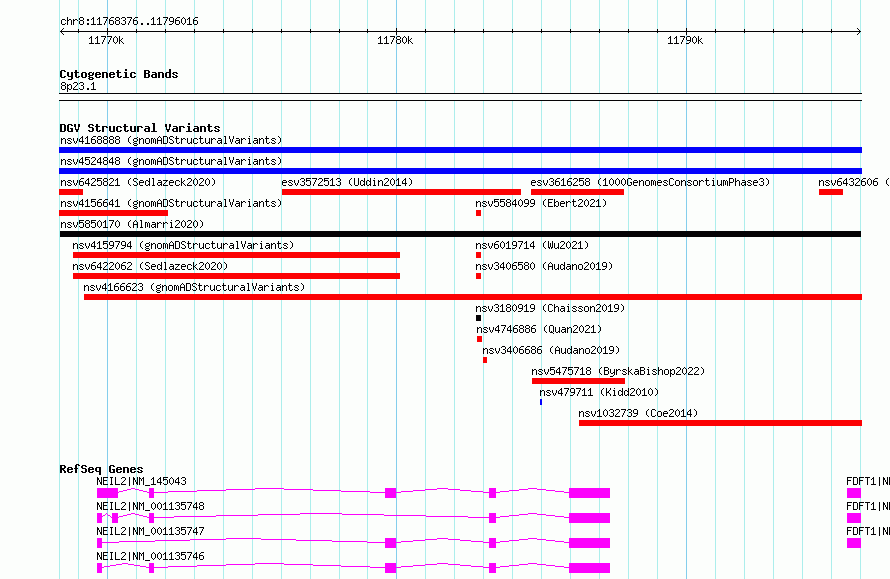Click the red bar under nsv6422062 Sedlazeck2020
This screenshot has height=579, width=890.
coord(236,276)
